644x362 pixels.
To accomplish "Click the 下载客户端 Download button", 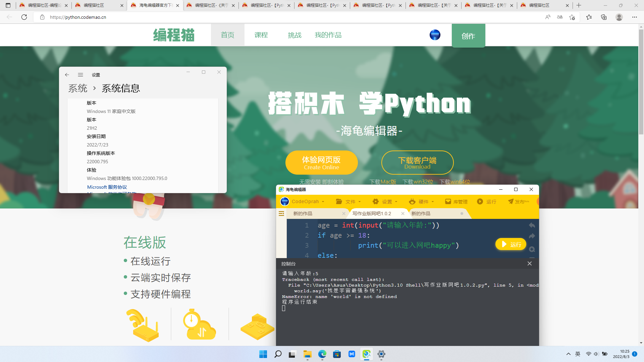I will point(418,163).
